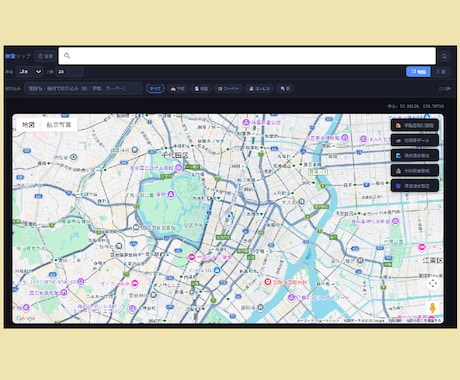Toggle the overlay layer with orange house icon
Image resolution: width=460 pixels, height=380 pixels.
coord(414,125)
